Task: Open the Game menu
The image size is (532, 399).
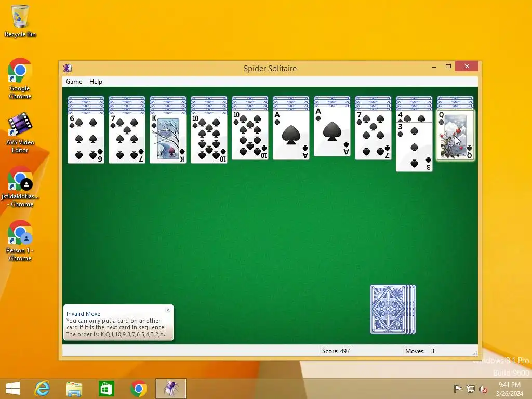Action: click(x=74, y=82)
